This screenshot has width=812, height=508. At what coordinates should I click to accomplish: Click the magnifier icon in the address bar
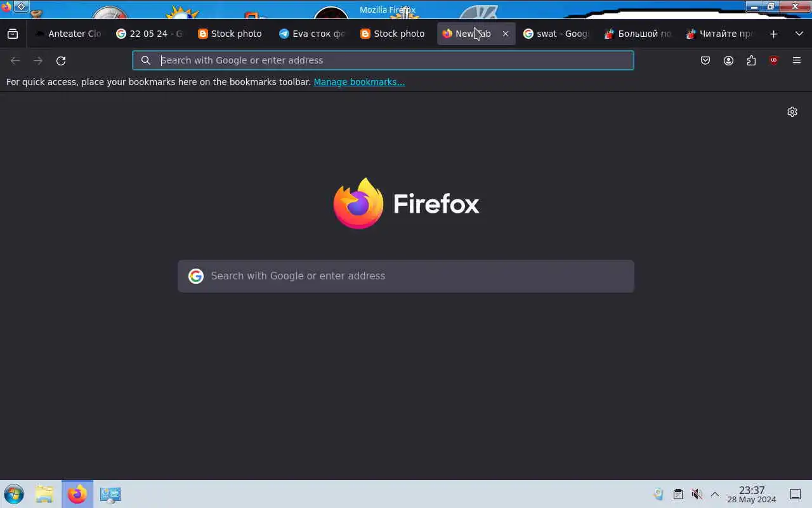pos(146,60)
